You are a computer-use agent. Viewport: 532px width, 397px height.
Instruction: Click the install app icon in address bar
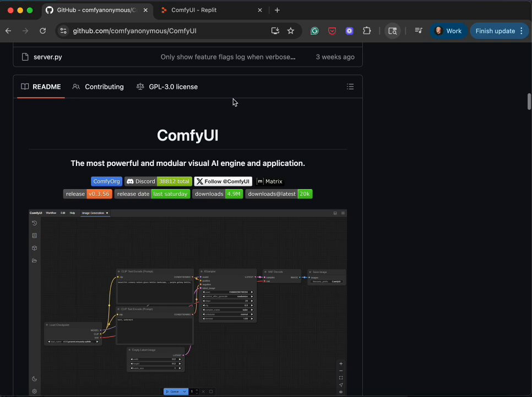(x=275, y=31)
